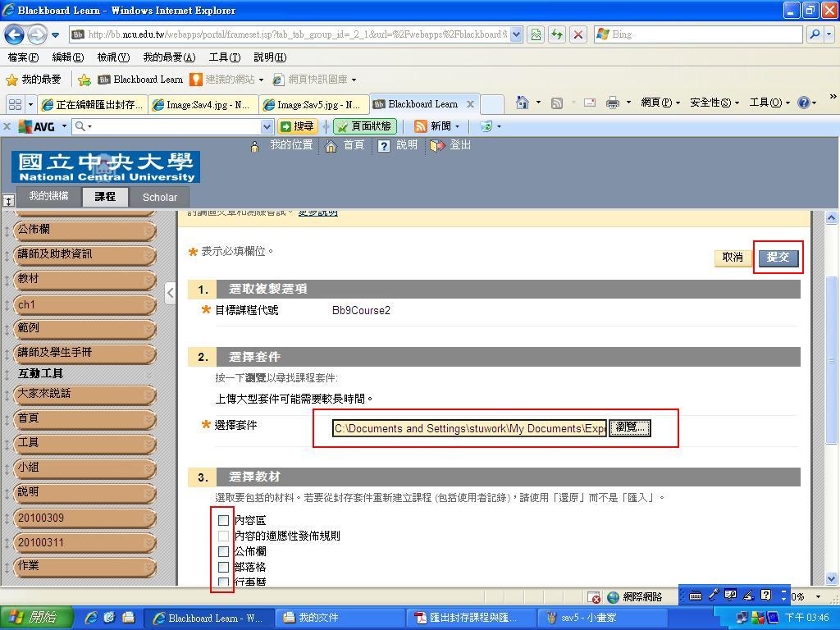Click the Print icon in command bar
This screenshot has height=630, width=840.
click(x=612, y=103)
